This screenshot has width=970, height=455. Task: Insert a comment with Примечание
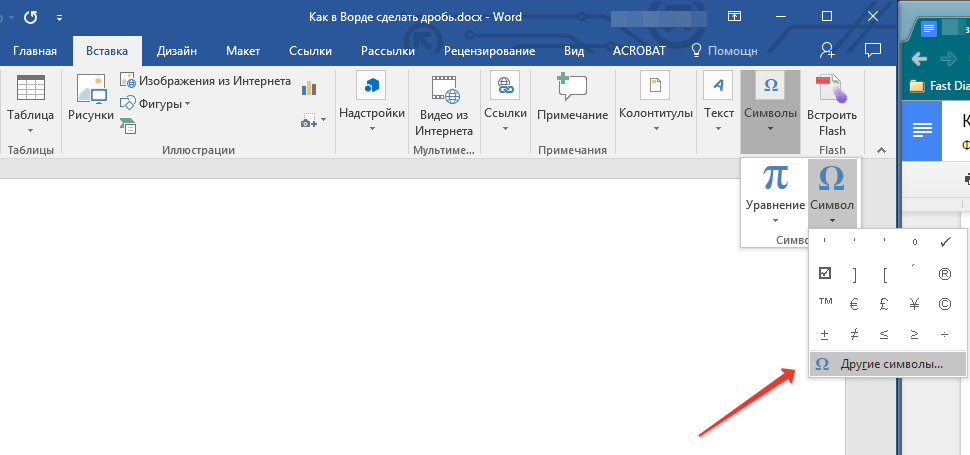pos(572,98)
